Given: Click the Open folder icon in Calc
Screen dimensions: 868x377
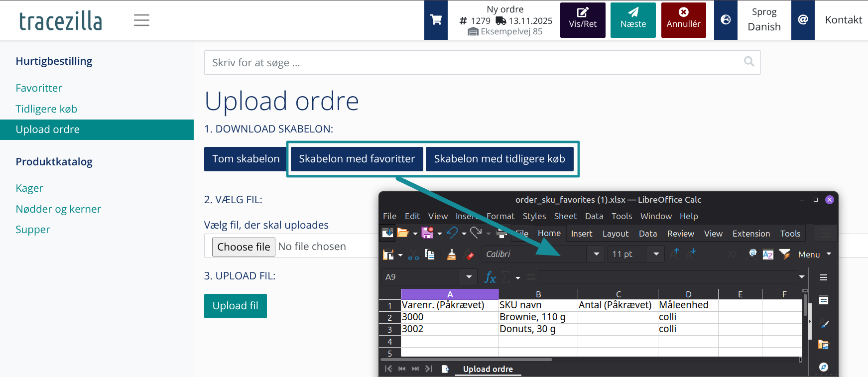Looking at the screenshot, I should click(403, 233).
